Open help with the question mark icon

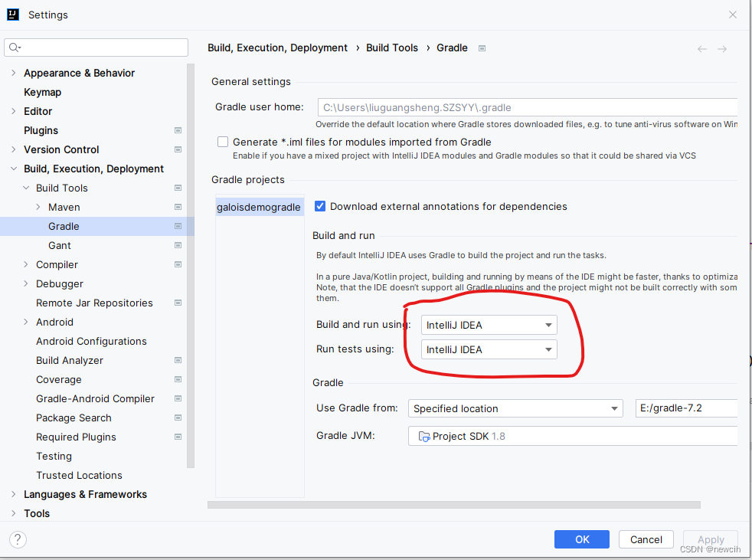point(18,540)
